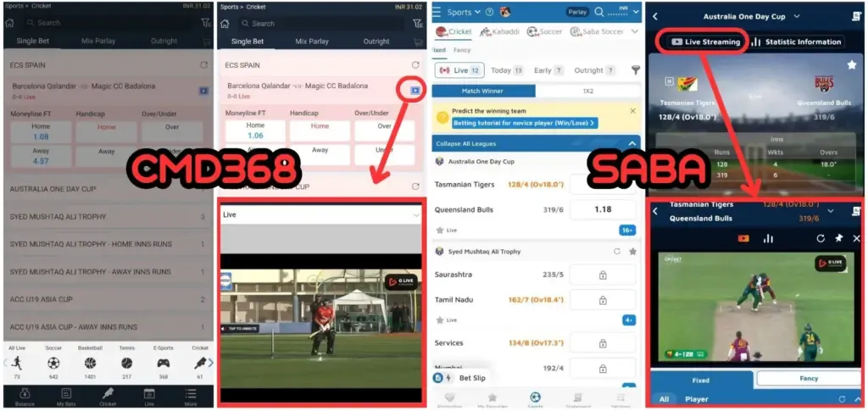This screenshot has width=868, height=411.
Task: Collapse All Leagues chevron
Action: tap(632, 144)
